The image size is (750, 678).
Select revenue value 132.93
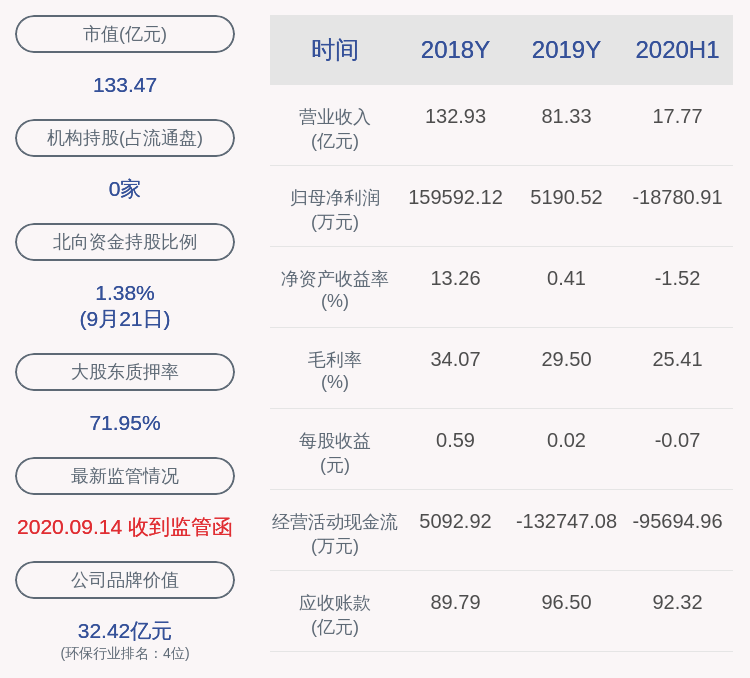tap(455, 117)
